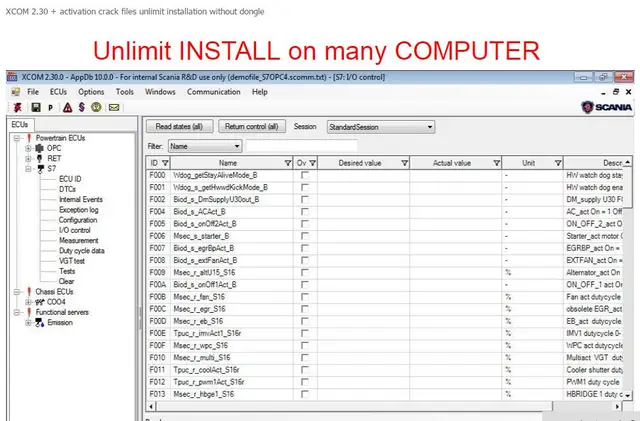Click the ID column filter funnel icon

[165, 163]
